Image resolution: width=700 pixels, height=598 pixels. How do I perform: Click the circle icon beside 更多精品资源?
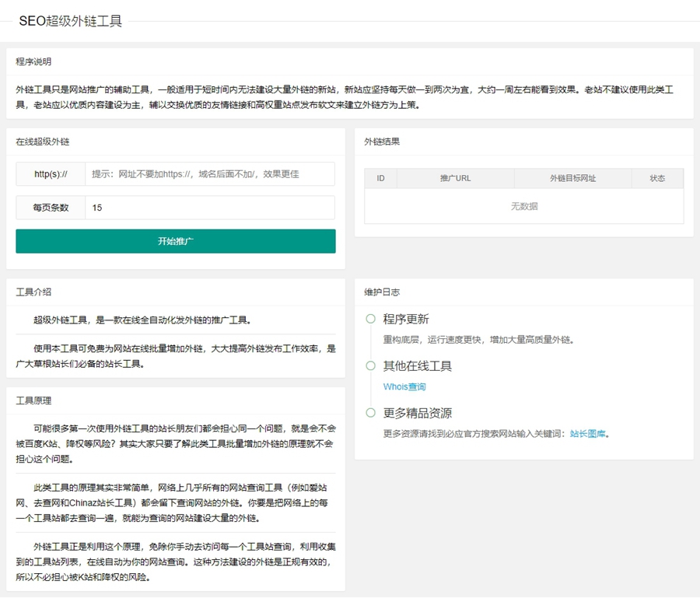(x=370, y=413)
